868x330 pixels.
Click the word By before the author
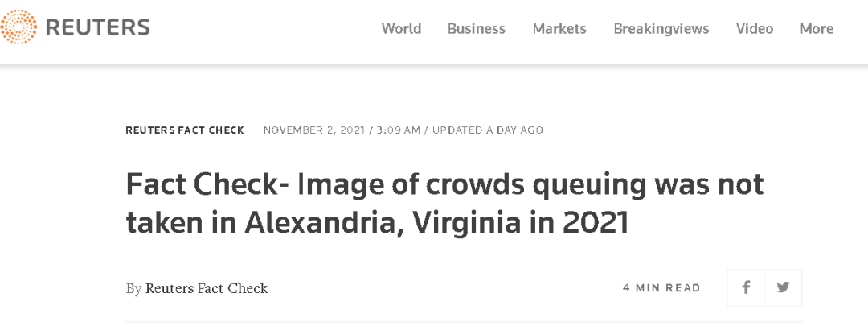pyautogui.click(x=133, y=288)
